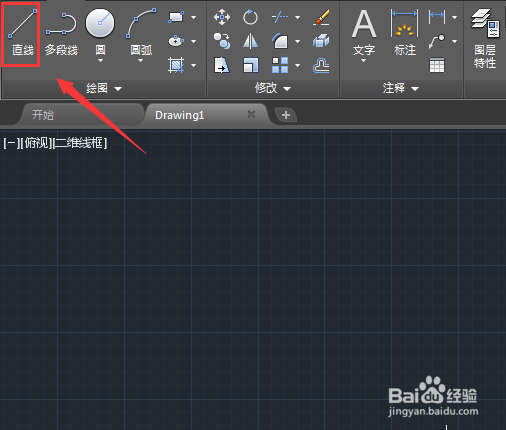
Task: Click the Mirror tool icon
Action: (x=250, y=41)
